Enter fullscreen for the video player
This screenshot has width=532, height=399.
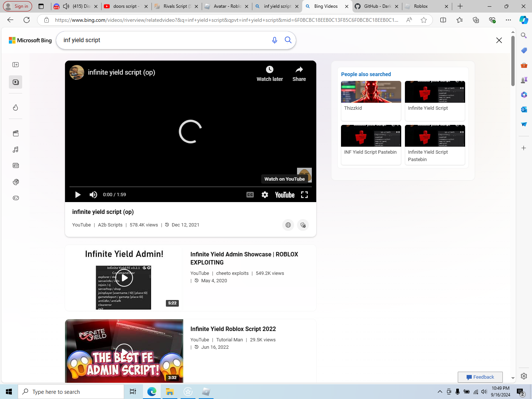click(304, 195)
